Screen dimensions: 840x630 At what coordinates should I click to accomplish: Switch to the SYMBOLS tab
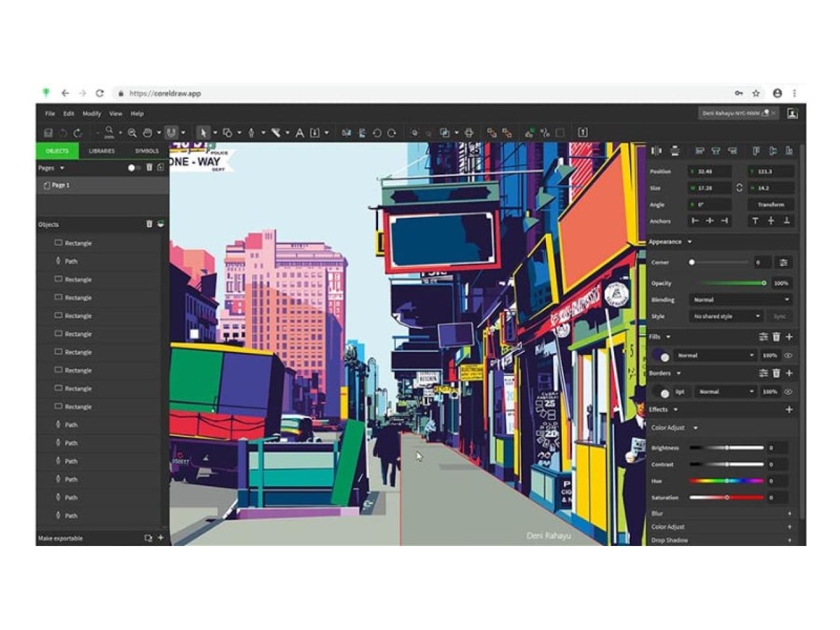(147, 151)
